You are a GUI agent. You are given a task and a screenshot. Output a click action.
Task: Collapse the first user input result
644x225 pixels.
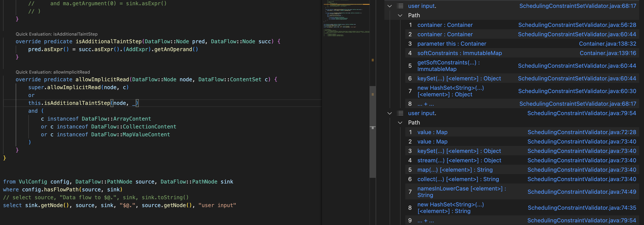389,6
